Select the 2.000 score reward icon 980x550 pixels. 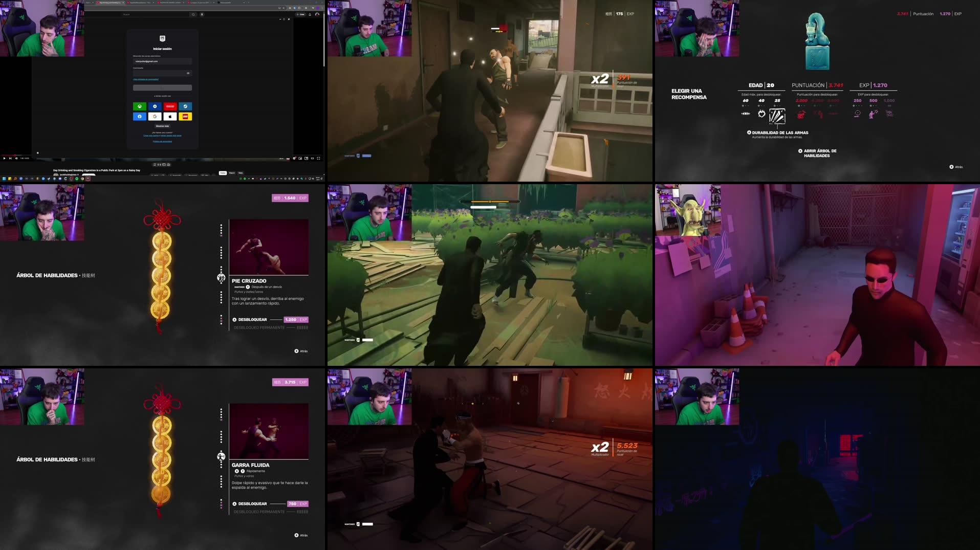coord(801,115)
